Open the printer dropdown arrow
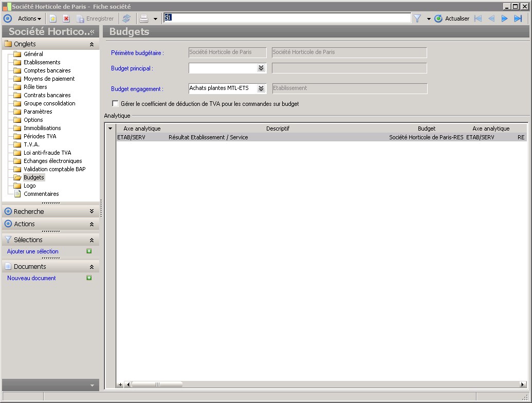The image size is (532, 403). click(x=155, y=19)
